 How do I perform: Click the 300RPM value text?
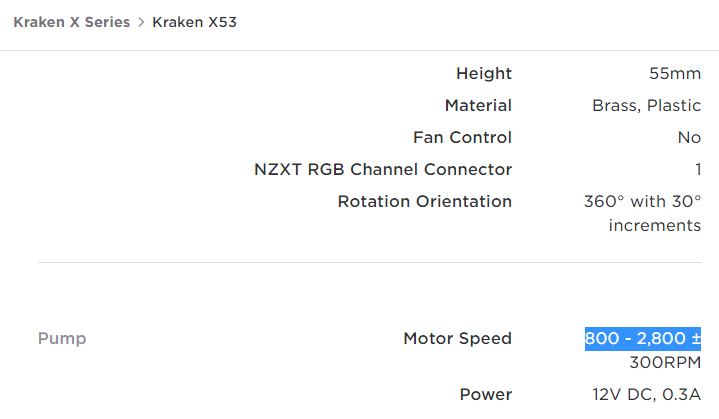pos(665,363)
